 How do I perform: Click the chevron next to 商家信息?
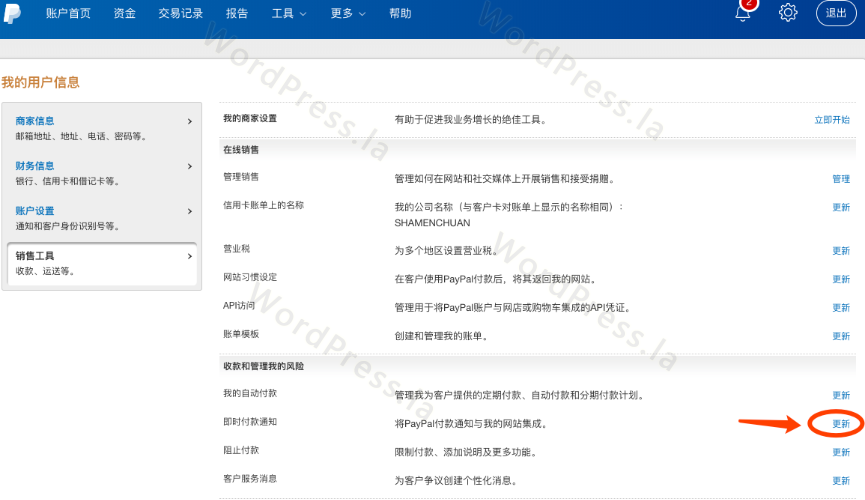pyautogui.click(x=190, y=121)
